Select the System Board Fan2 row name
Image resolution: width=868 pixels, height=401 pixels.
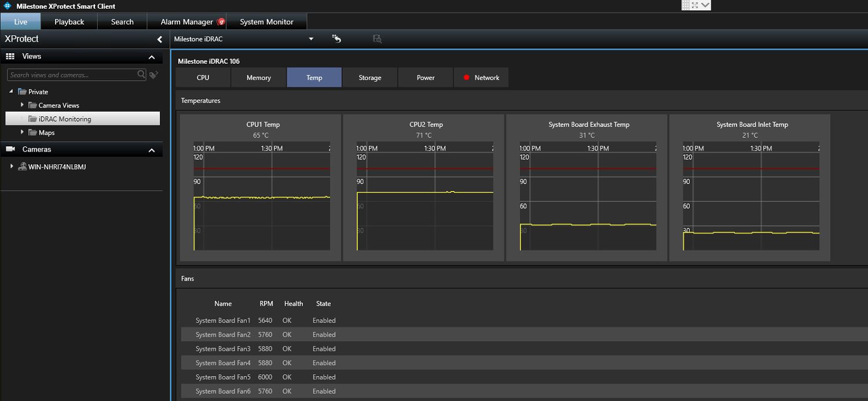click(223, 334)
